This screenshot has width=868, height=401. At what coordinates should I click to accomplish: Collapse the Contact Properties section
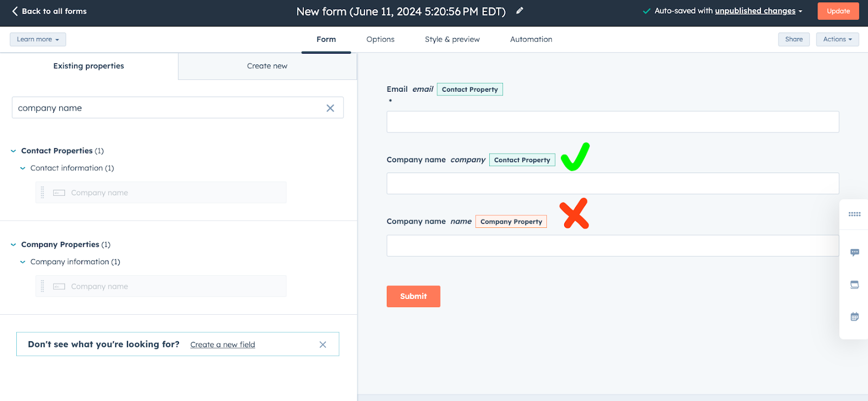pyautogui.click(x=14, y=151)
